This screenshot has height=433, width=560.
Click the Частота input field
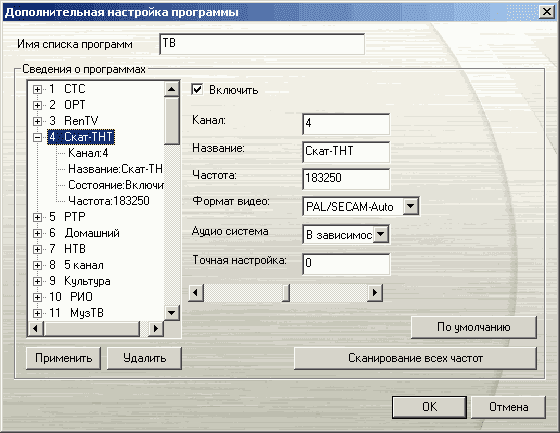[x=346, y=179]
